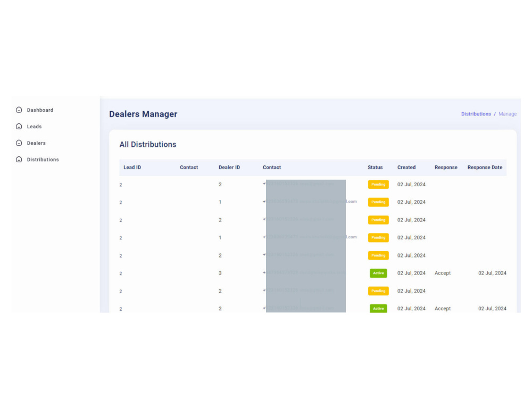
Task: Click dealer ID 3 cell
Action: pyautogui.click(x=220, y=273)
